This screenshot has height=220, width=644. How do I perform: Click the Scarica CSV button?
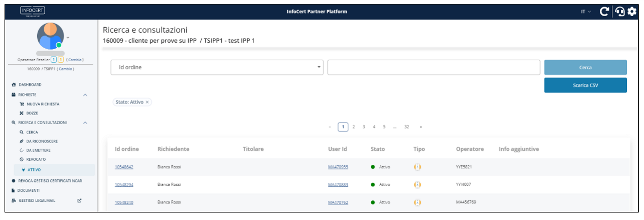pos(585,85)
